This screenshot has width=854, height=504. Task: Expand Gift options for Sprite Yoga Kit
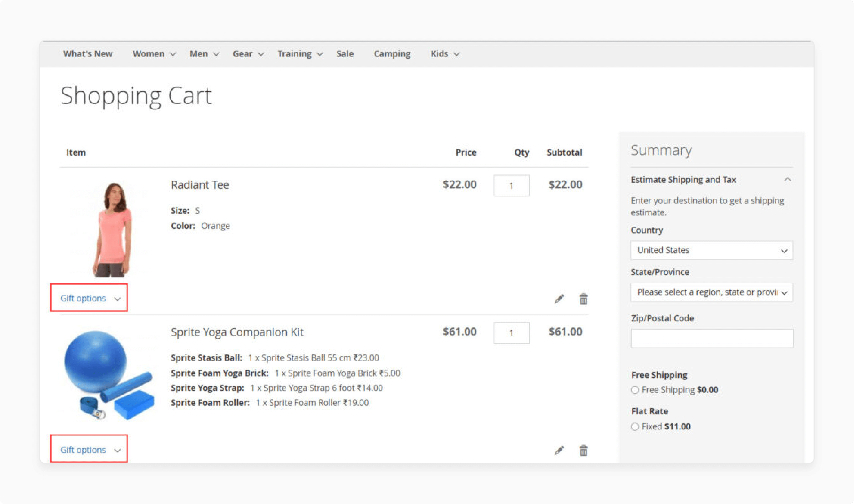pyautogui.click(x=90, y=450)
